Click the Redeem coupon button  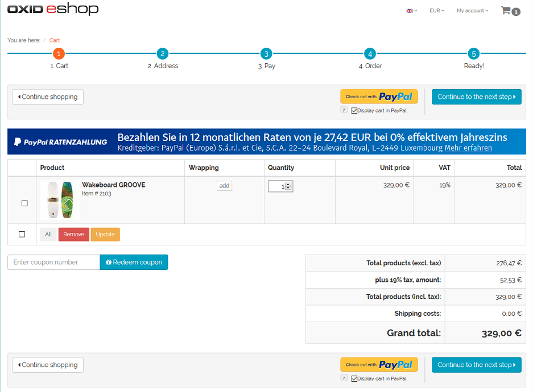point(134,262)
